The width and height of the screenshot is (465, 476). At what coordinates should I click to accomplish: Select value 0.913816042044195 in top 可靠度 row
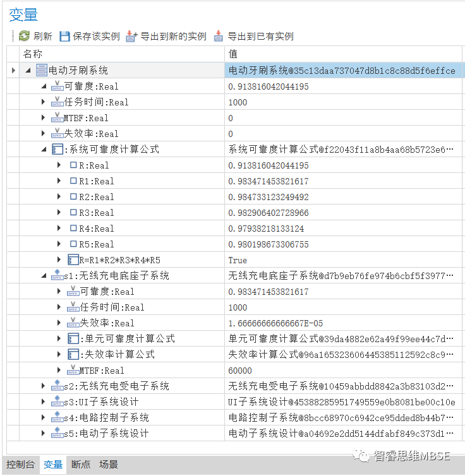[x=268, y=86]
